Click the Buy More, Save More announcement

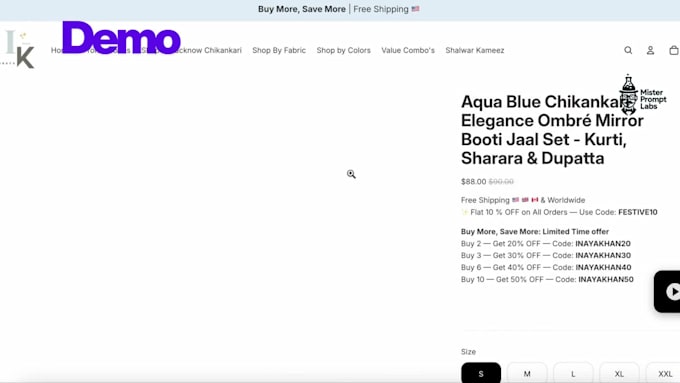[302, 9]
